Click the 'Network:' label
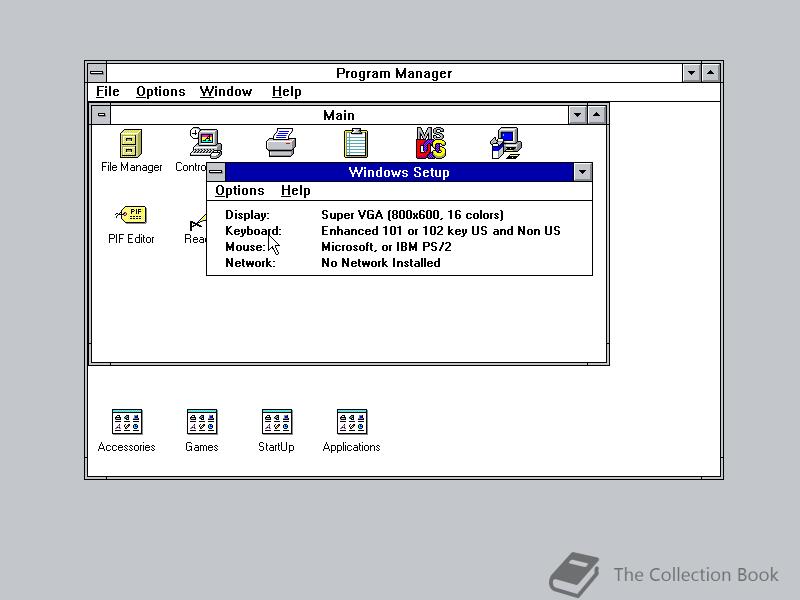This screenshot has width=800, height=600. [x=250, y=263]
